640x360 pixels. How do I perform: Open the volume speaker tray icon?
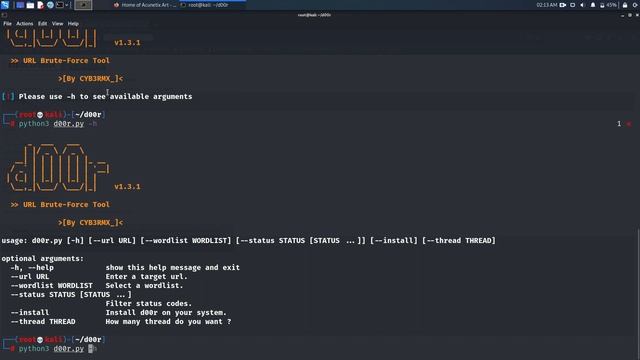(x=582, y=5)
